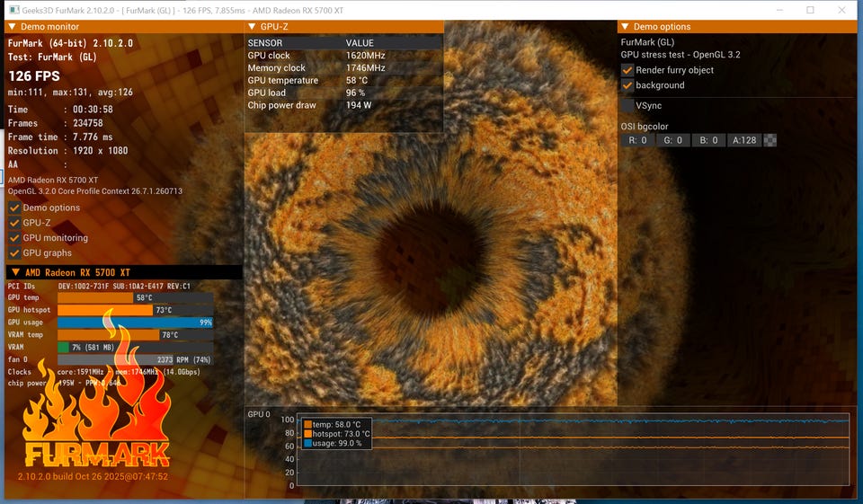Uncheck the GPU graphs checkbox

pyautogui.click(x=15, y=253)
